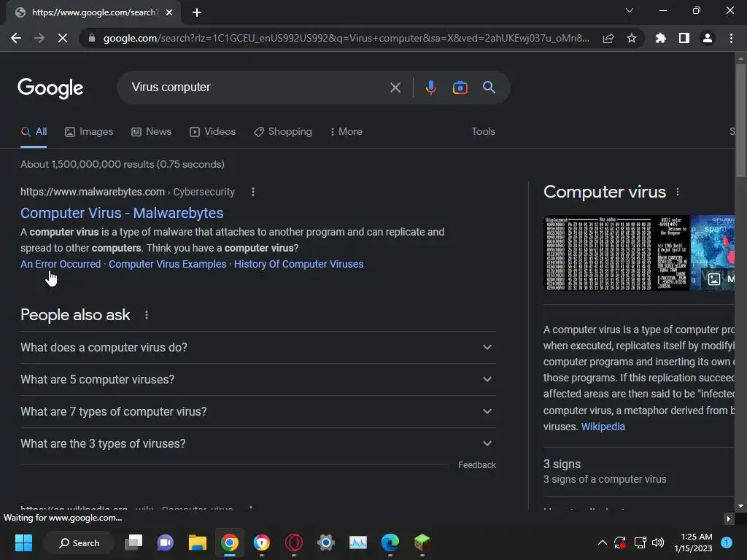Open the 3 signs section
The image size is (747, 560).
[638, 472]
